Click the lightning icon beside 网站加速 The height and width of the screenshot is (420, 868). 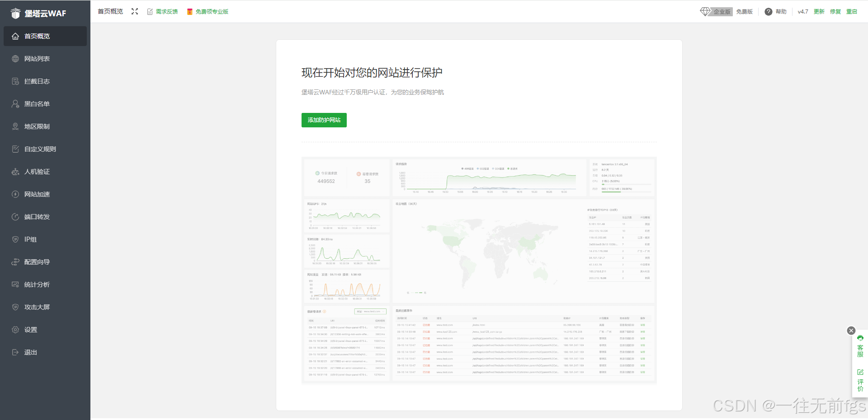(x=15, y=194)
